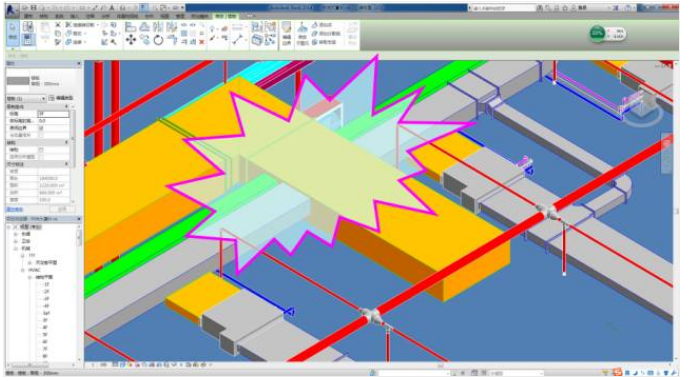Click the Cut to clipboard scissors icon
The width and height of the screenshot is (690, 381).
58,25
